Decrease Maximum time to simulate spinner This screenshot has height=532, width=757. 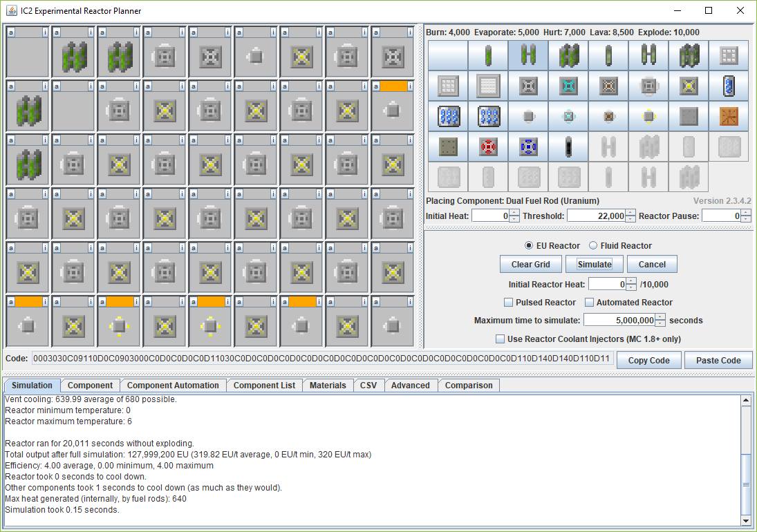[x=660, y=323]
